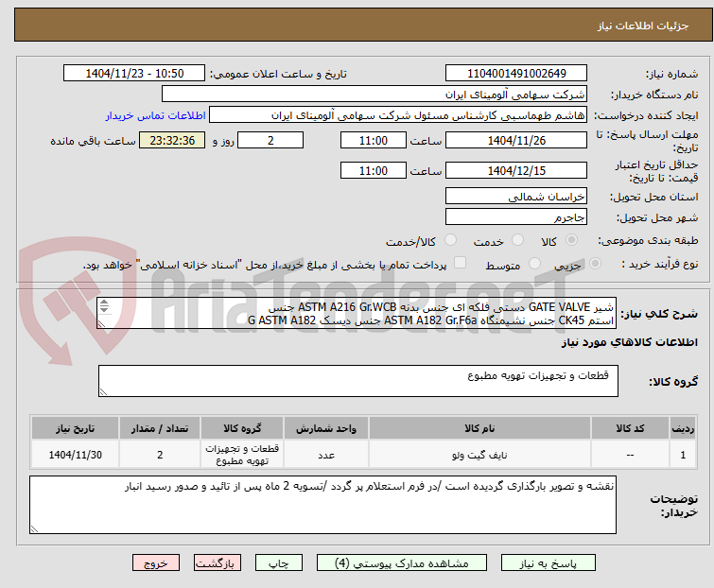Viewport: 714px width, 588px height.
Task: Select the کالا radio button
Action: [571, 240]
